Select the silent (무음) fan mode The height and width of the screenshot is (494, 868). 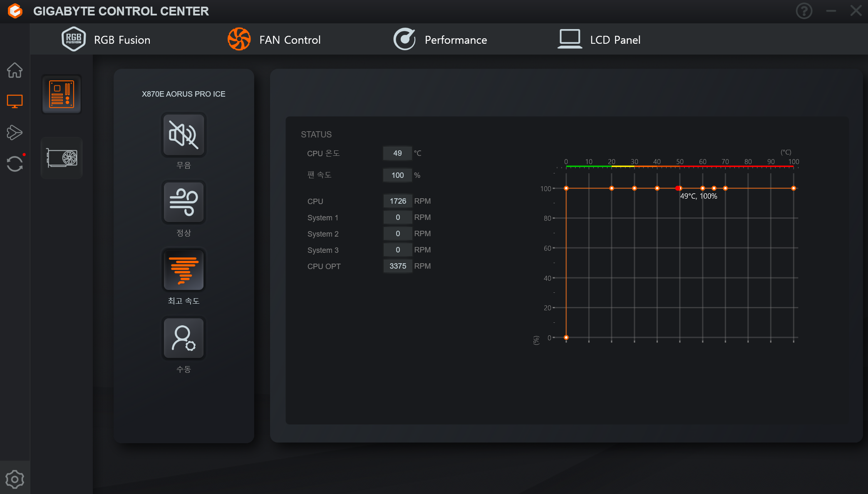(184, 135)
